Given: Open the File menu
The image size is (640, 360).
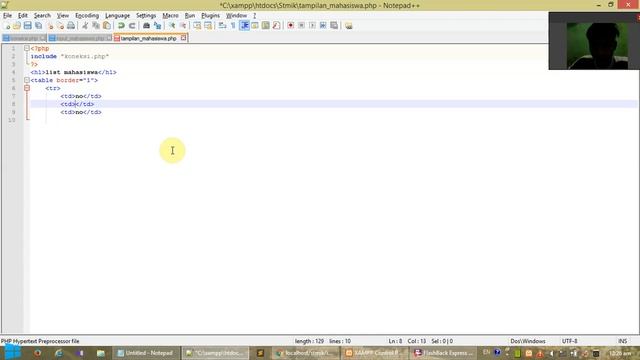Looking at the screenshot, I should tap(7, 16).
